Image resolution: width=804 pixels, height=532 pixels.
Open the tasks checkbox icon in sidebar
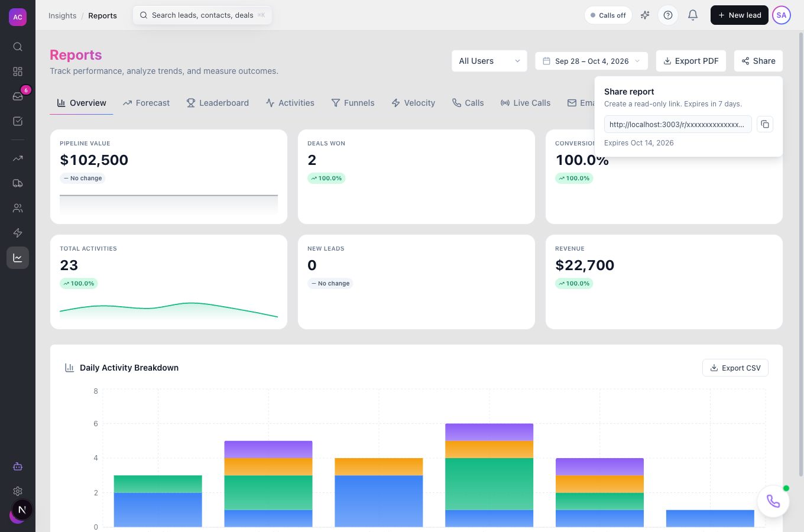click(18, 121)
